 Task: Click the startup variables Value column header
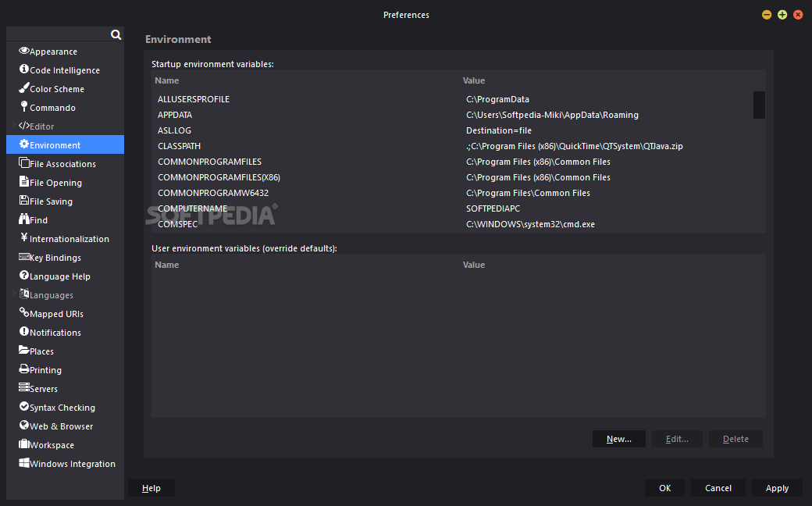(474, 80)
